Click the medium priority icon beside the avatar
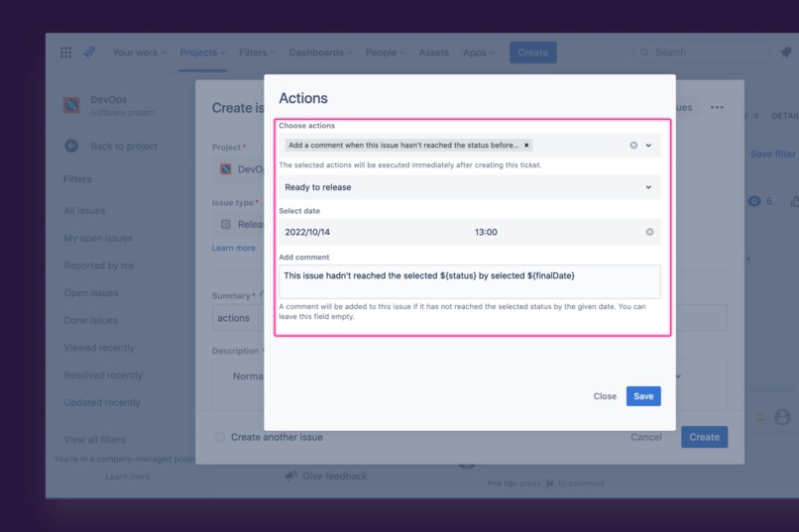The image size is (799, 532). click(x=760, y=417)
